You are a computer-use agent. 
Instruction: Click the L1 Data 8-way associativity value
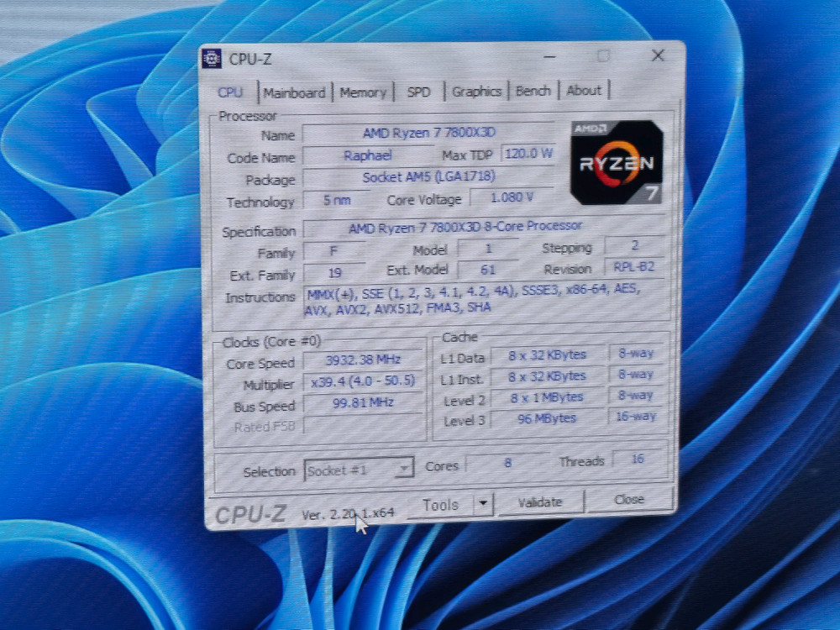tap(636, 353)
